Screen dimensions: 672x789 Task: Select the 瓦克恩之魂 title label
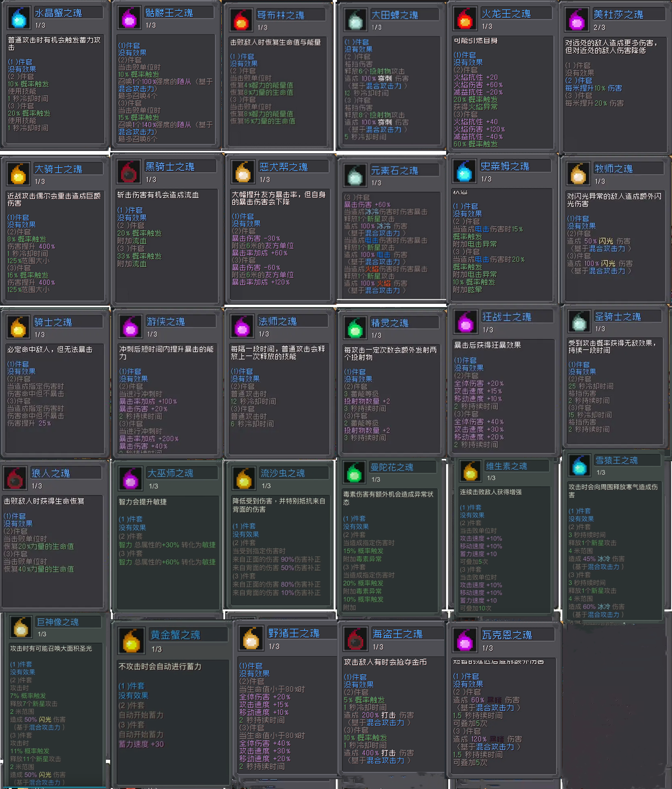tap(507, 635)
